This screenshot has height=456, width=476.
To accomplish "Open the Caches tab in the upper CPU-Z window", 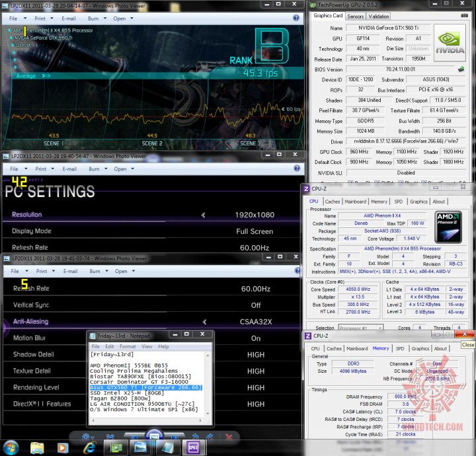I will pos(333,202).
